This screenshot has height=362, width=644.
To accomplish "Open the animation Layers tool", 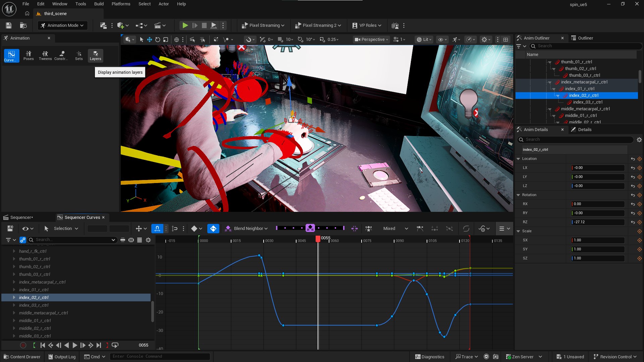I will tap(95, 56).
